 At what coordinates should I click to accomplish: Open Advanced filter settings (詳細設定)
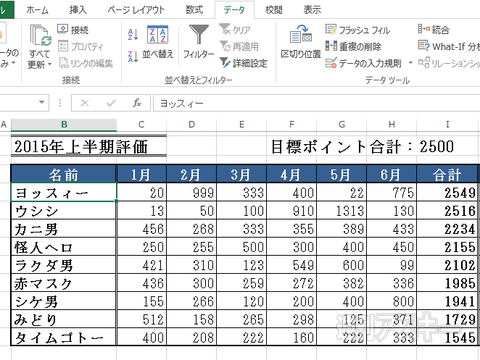click(x=244, y=63)
